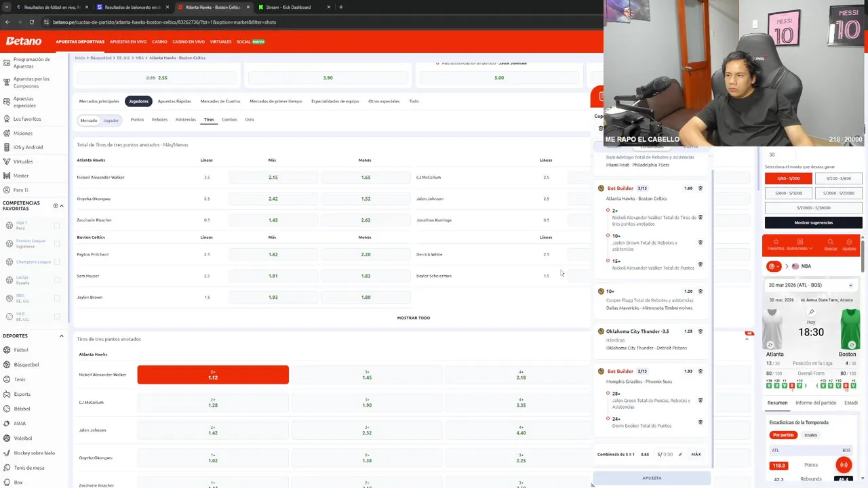Open the match date dropdown 30 mar 2026

pyautogui.click(x=811, y=285)
